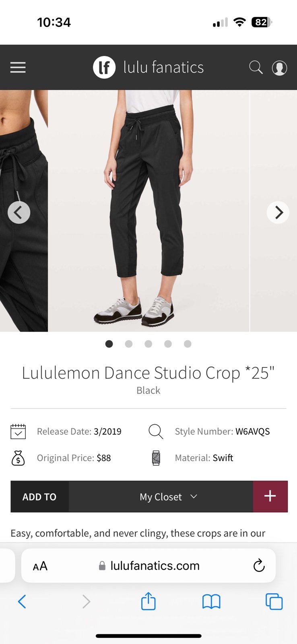
Task: Click the maroon plus add button
Action: (270, 496)
